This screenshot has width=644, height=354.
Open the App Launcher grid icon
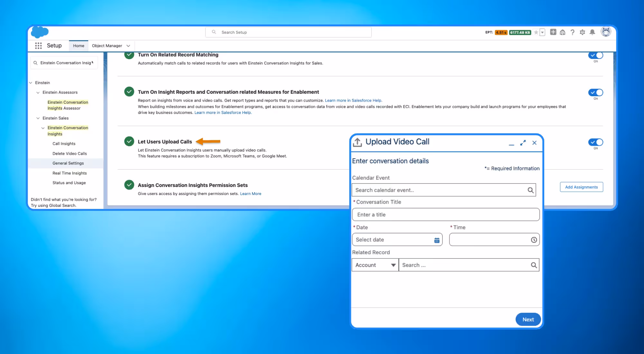38,46
